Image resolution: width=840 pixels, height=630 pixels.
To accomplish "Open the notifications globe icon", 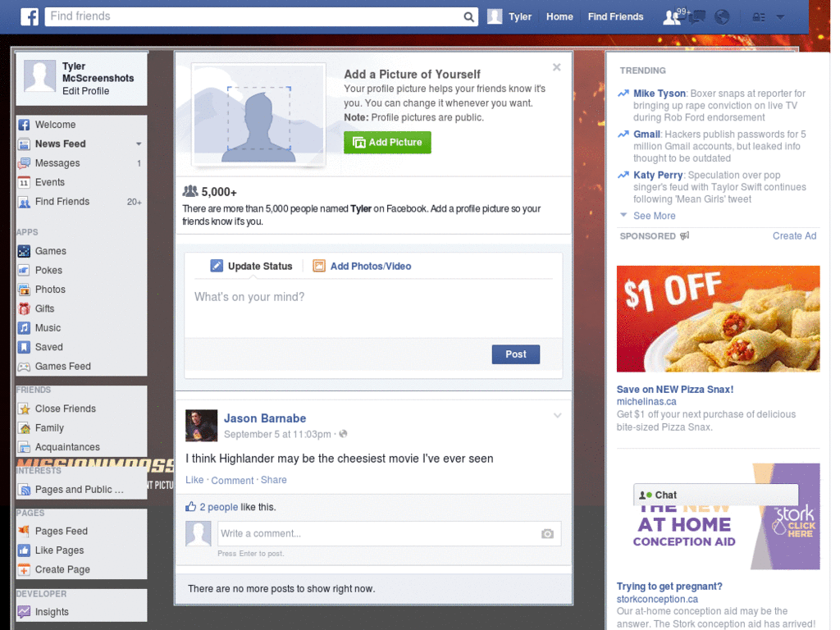I will click(x=722, y=17).
